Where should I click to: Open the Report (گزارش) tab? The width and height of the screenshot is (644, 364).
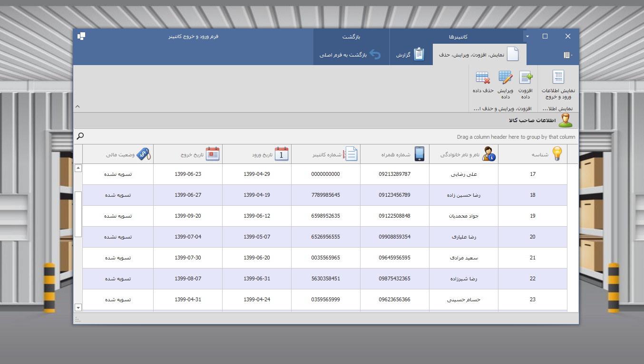[x=411, y=55]
